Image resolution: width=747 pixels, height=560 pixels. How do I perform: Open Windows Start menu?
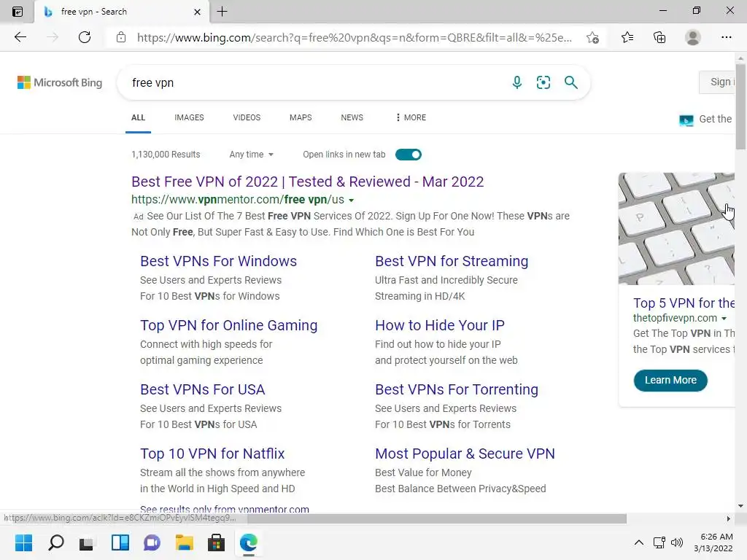pos(23,542)
